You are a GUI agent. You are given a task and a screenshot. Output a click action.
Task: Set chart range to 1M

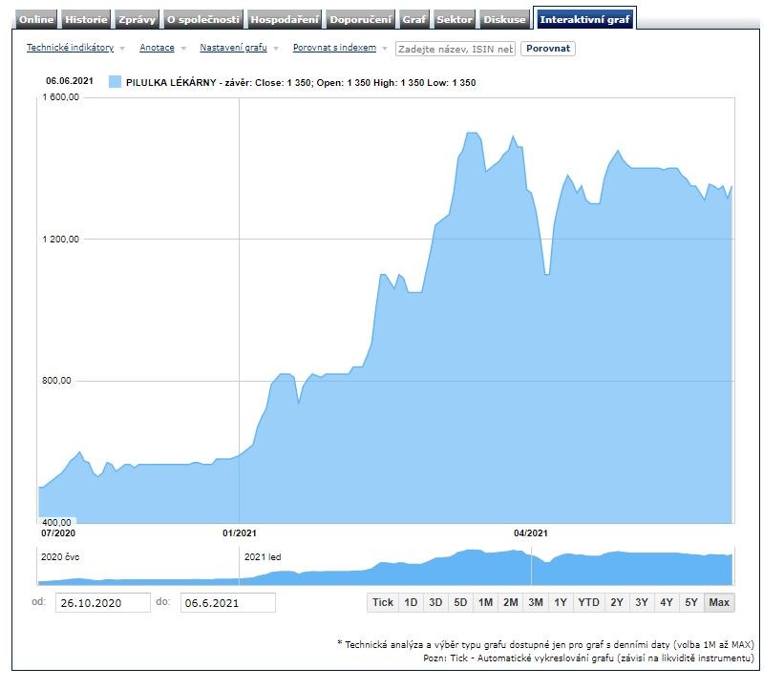click(485, 602)
